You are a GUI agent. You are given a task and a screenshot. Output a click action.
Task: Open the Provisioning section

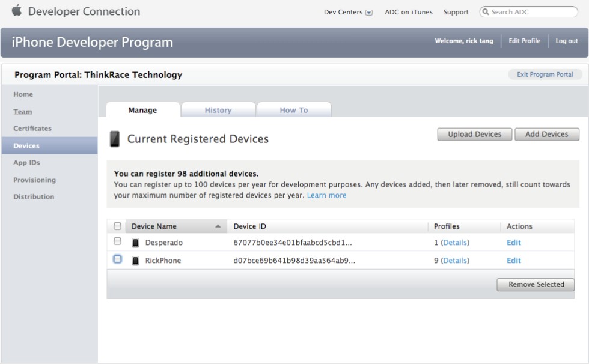point(35,180)
